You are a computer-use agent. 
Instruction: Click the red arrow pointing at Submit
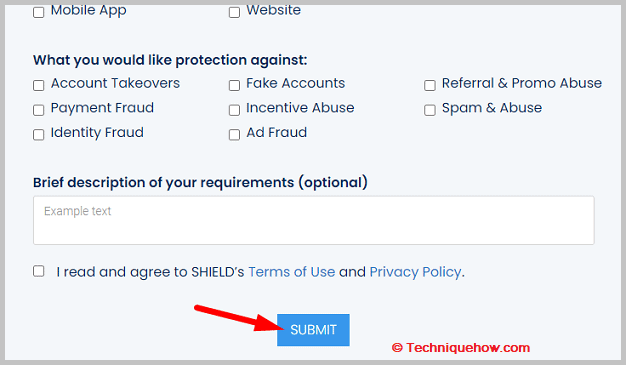240,319
